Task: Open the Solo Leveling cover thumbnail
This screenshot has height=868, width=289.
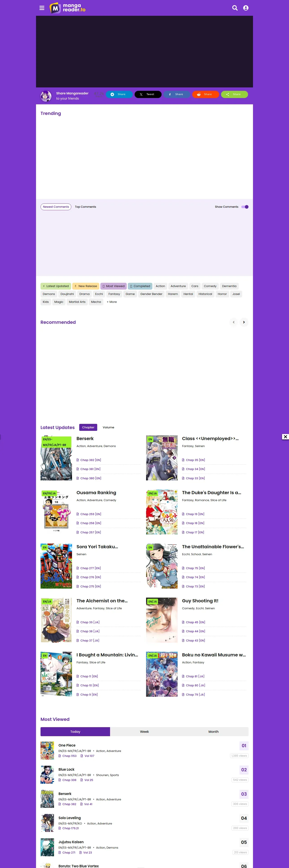Action: (47, 823)
